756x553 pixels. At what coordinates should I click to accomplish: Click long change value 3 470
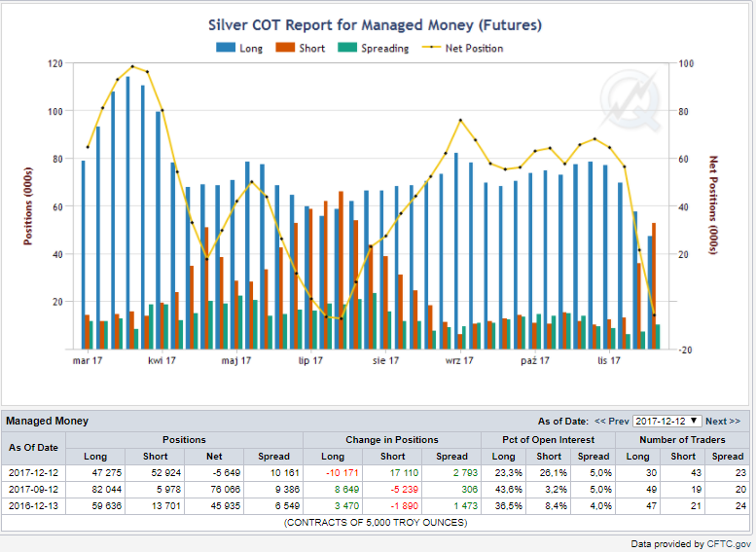[x=346, y=505]
